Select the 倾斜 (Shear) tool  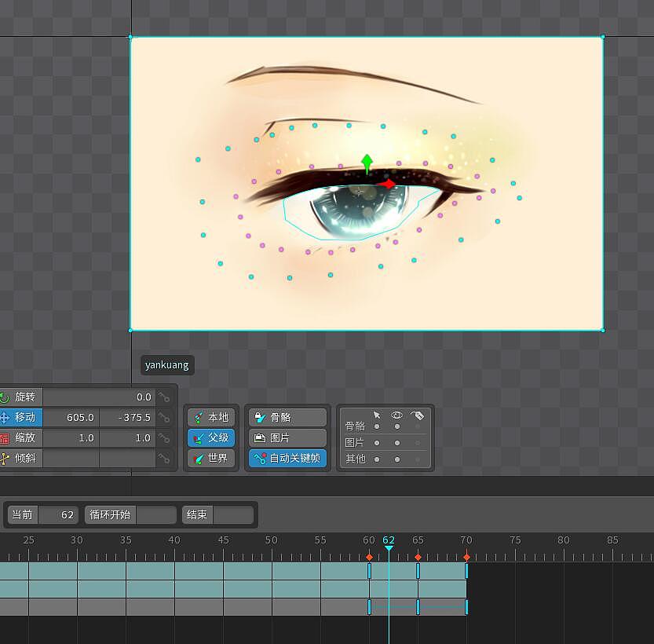[x=21, y=459]
